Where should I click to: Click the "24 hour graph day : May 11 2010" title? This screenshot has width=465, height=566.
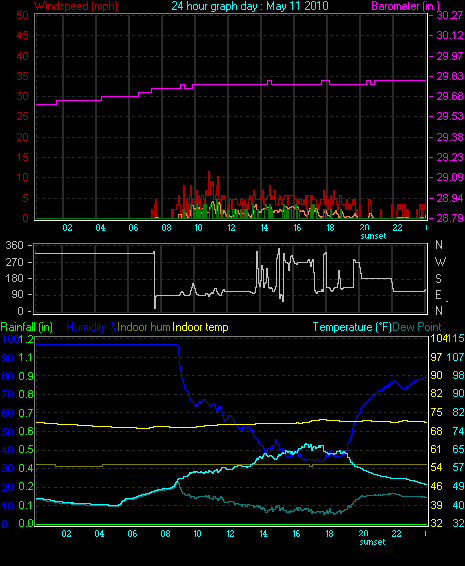[x=250, y=6]
